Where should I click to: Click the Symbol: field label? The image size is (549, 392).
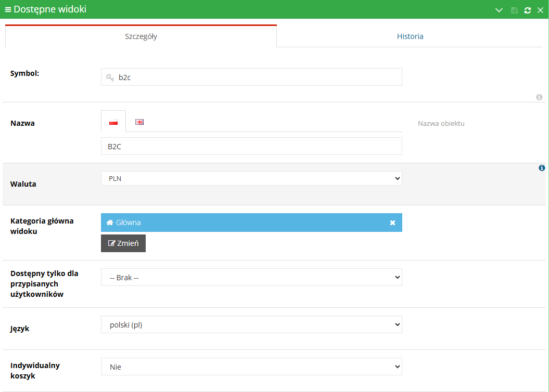[x=25, y=73]
